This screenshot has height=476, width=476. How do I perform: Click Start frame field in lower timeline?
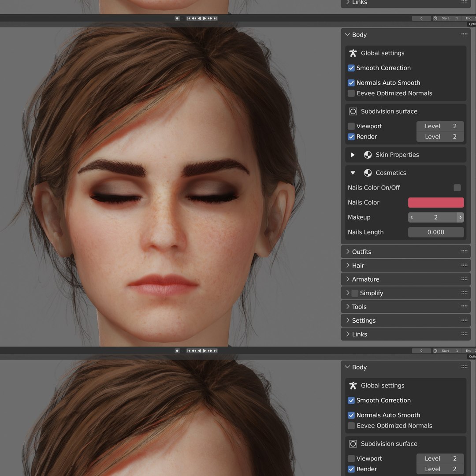tap(450, 351)
